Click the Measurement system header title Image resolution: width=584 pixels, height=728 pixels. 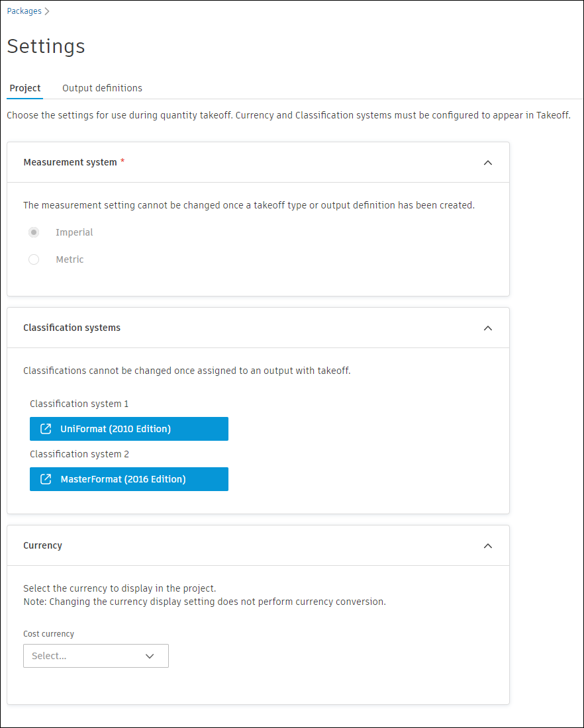(x=70, y=162)
